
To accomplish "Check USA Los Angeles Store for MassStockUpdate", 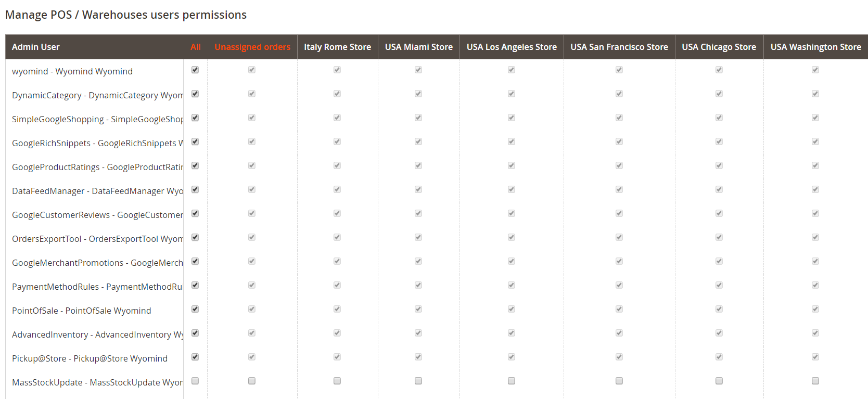I will click(x=512, y=381).
